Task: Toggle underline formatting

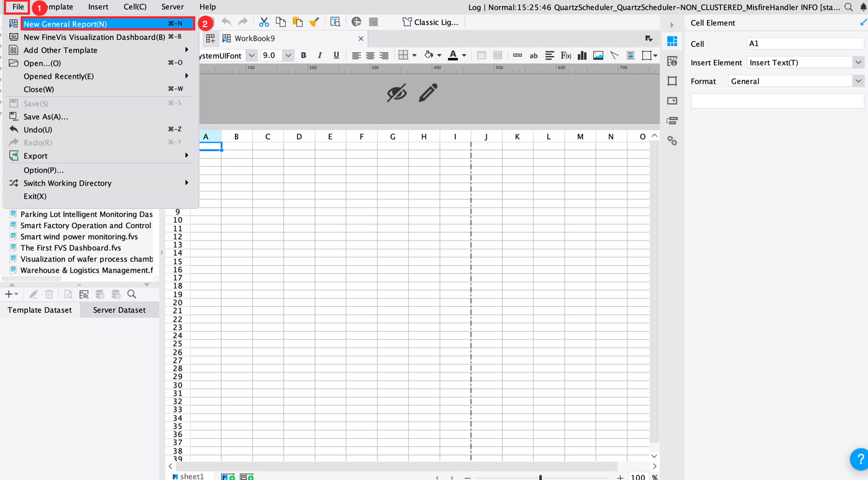Action: tap(336, 55)
